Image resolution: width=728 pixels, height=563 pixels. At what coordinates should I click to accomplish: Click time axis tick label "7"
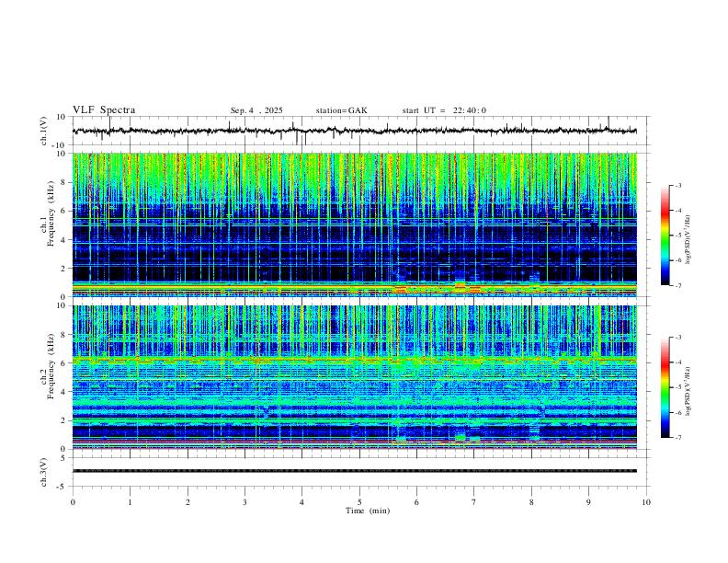474,502
